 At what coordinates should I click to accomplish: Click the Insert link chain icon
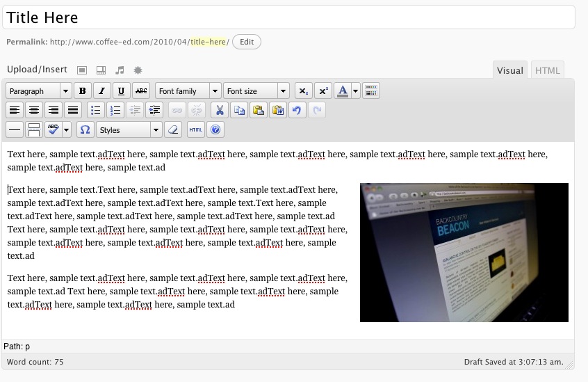(x=177, y=111)
